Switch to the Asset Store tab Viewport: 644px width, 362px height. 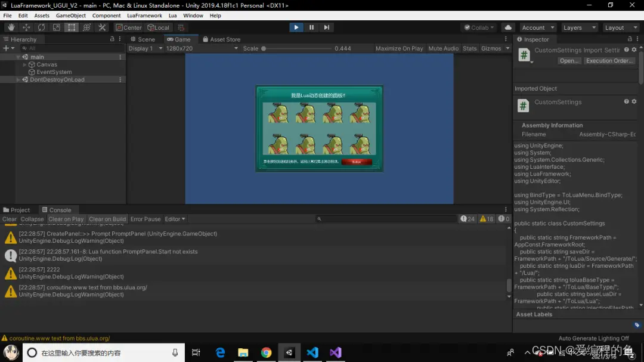pos(221,39)
